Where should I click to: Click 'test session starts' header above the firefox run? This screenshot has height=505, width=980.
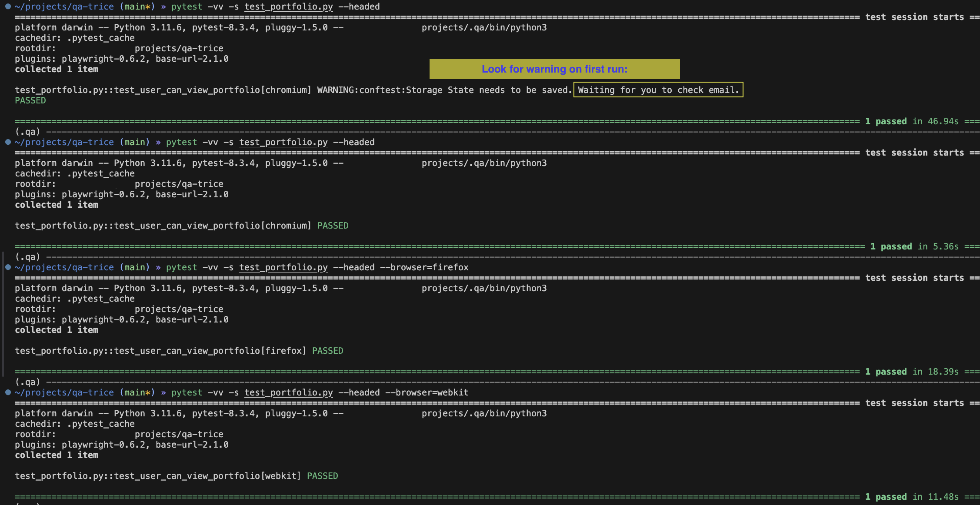[x=914, y=278]
